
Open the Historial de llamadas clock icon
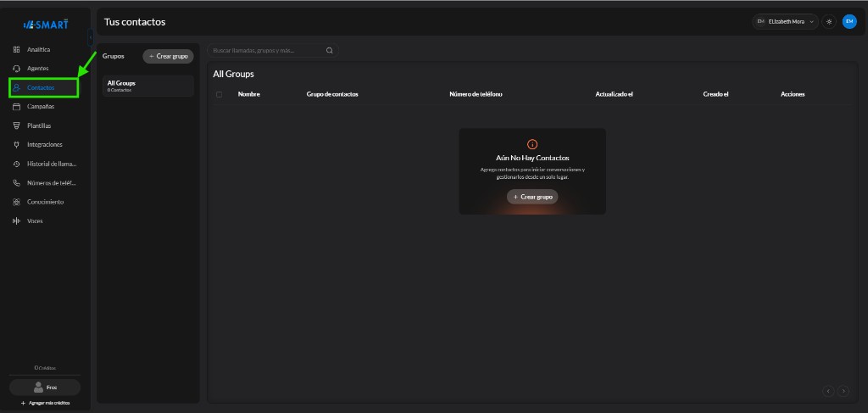(x=16, y=164)
